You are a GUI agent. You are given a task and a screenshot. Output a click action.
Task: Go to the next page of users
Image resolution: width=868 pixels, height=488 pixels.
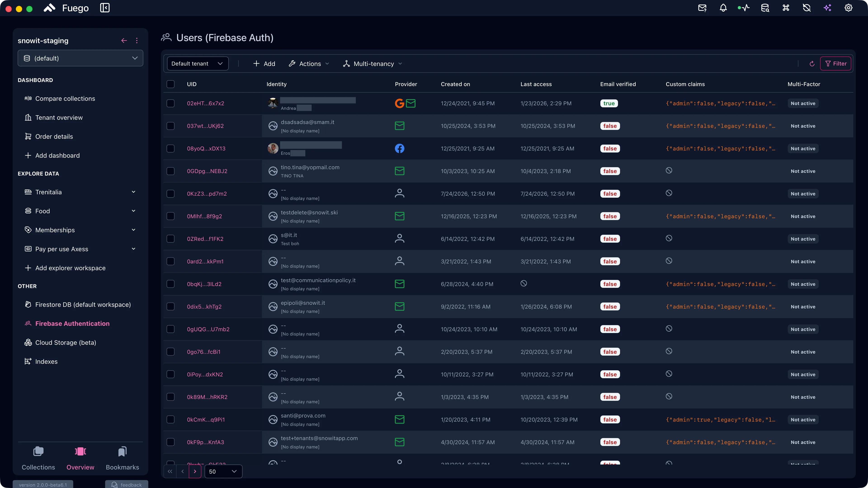(195, 471)
